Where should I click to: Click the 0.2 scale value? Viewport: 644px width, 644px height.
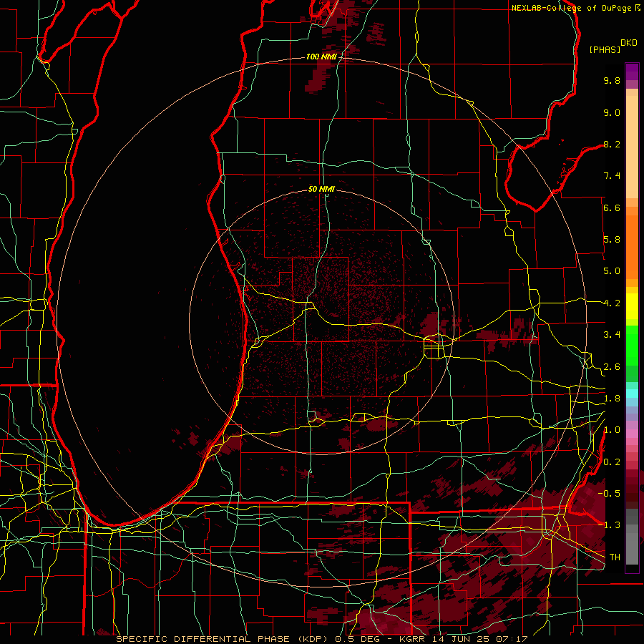[x=612, y=462]
